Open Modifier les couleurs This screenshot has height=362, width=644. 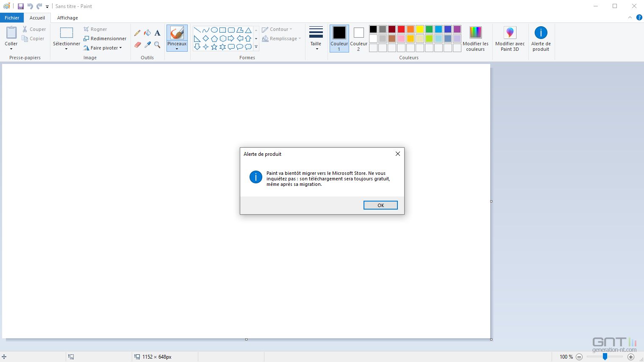point(475,39)
